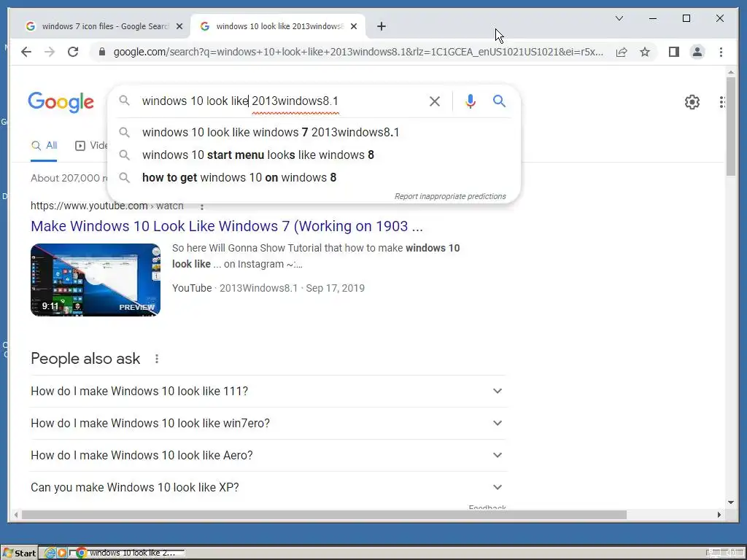The image size is (747, 560).
Task: Click horizontal scrollbar right arrow
Action: [719, 515]
